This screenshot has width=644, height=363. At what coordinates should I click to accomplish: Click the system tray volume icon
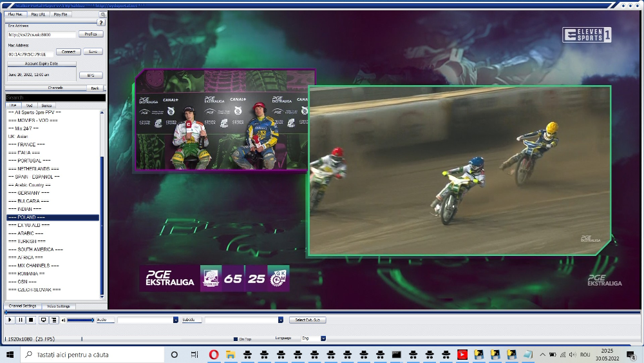[573, 355]
